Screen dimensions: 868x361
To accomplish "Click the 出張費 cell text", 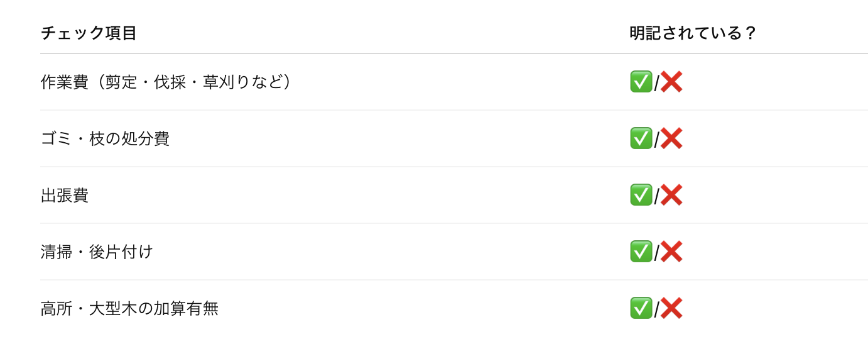I will [65, 196].
